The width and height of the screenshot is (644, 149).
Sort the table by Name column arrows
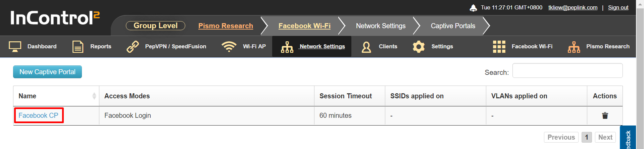(x=94, y=96)
